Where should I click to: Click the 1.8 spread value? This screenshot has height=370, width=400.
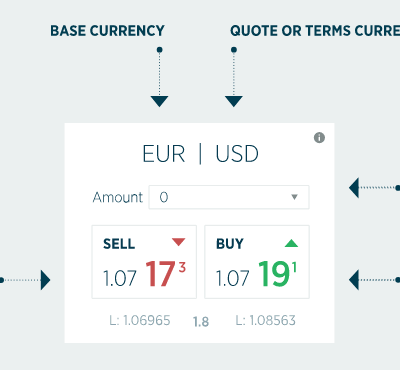[201, 322]
